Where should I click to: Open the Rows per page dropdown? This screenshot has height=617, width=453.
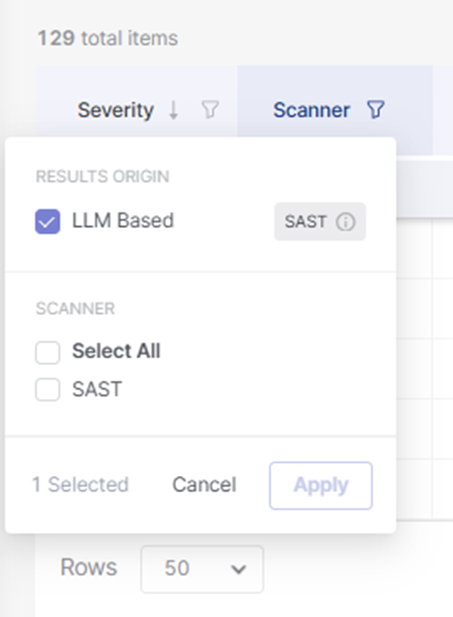(202, 569)
